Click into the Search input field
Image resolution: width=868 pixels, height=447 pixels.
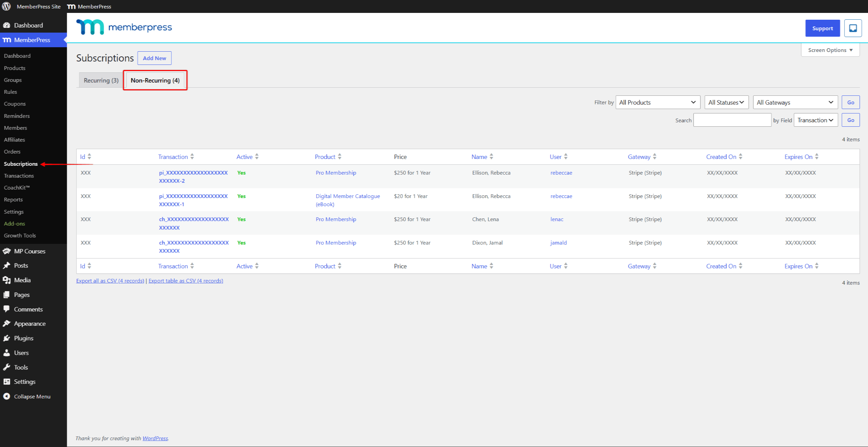click(732, 120)
